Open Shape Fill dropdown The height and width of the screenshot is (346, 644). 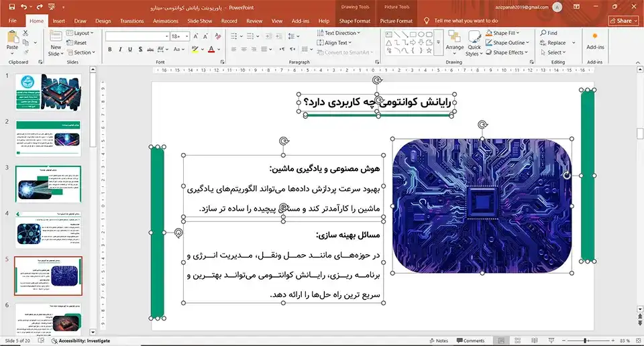pyautogui.click(x=502, y=33)
